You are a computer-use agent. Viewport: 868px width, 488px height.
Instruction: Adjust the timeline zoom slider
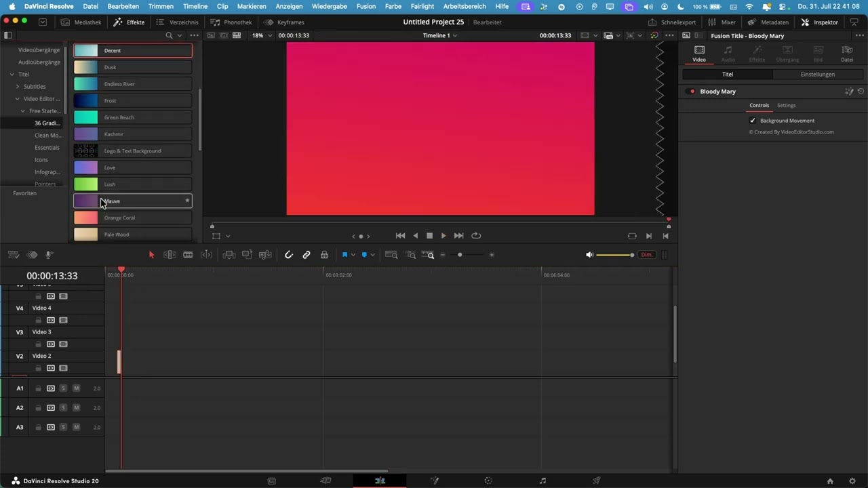pos(460,255)
